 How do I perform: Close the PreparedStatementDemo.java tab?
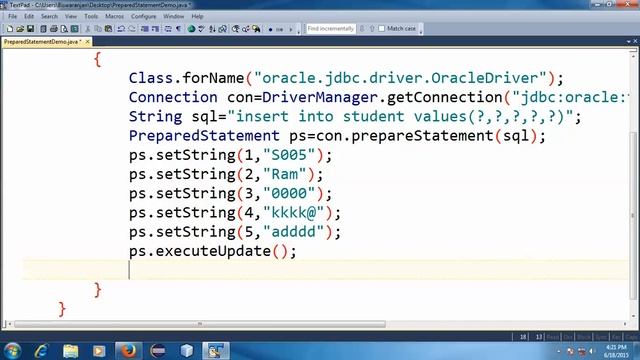(x=87, y=42)
